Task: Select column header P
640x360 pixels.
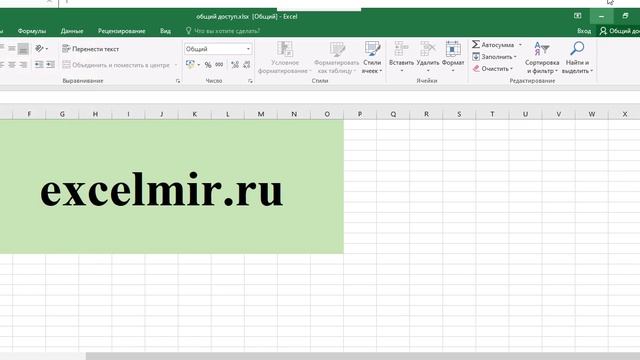Action: point(360,114)
